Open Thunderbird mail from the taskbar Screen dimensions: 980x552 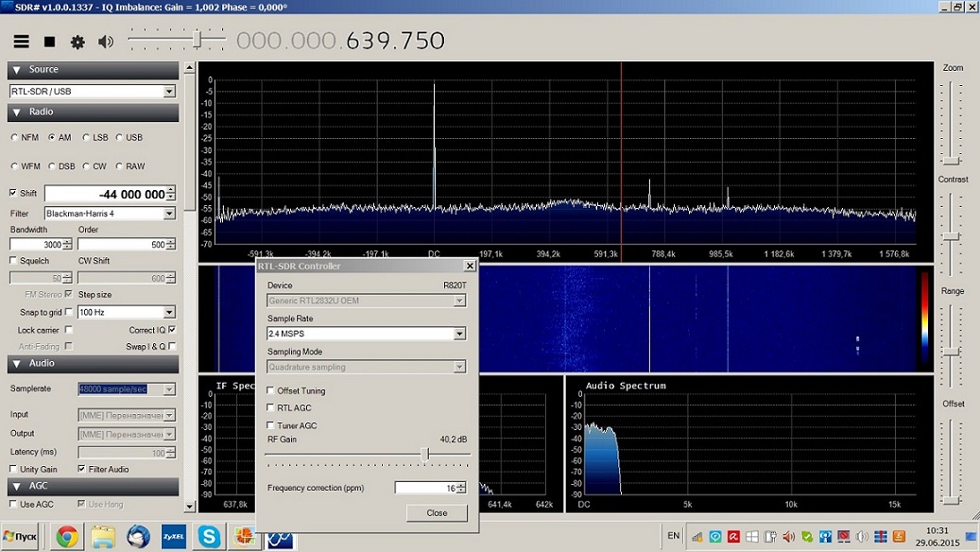[138, 536]
